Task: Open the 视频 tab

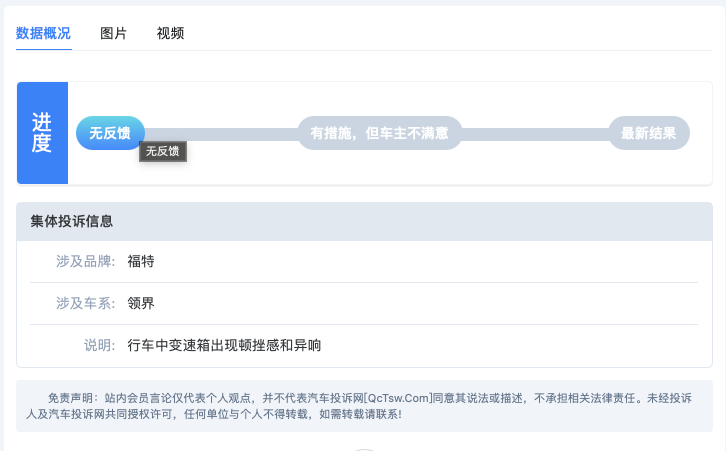Action: point(170,33)
